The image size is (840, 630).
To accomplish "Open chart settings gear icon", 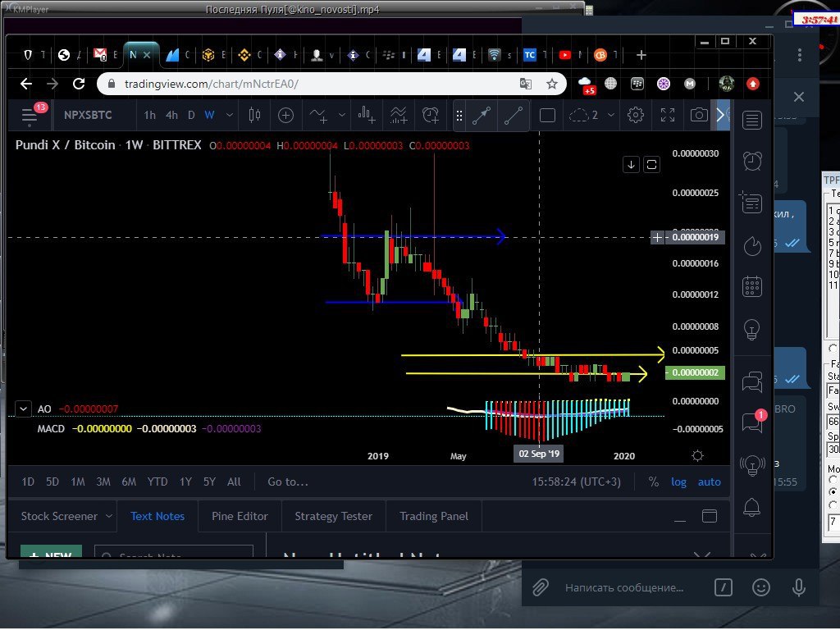I will pyautogui.click(x=636, y=115).
